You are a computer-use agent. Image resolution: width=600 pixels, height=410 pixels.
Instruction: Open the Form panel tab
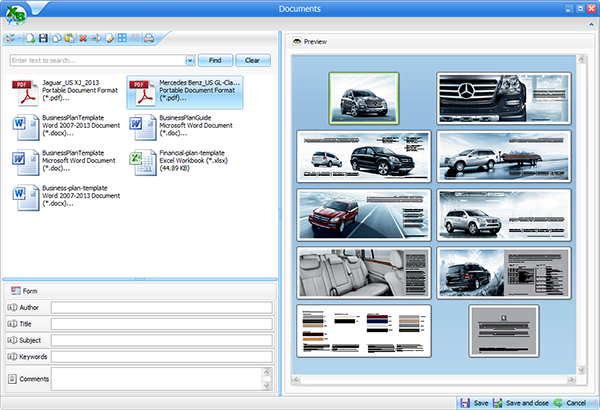tap(24, 290)
